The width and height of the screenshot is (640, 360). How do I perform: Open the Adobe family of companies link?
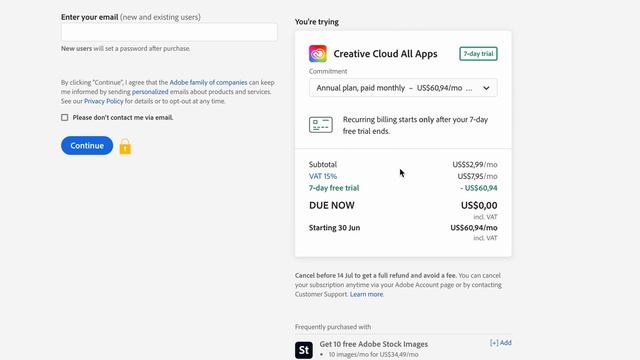pyautogui.click(x=208, y=82)
